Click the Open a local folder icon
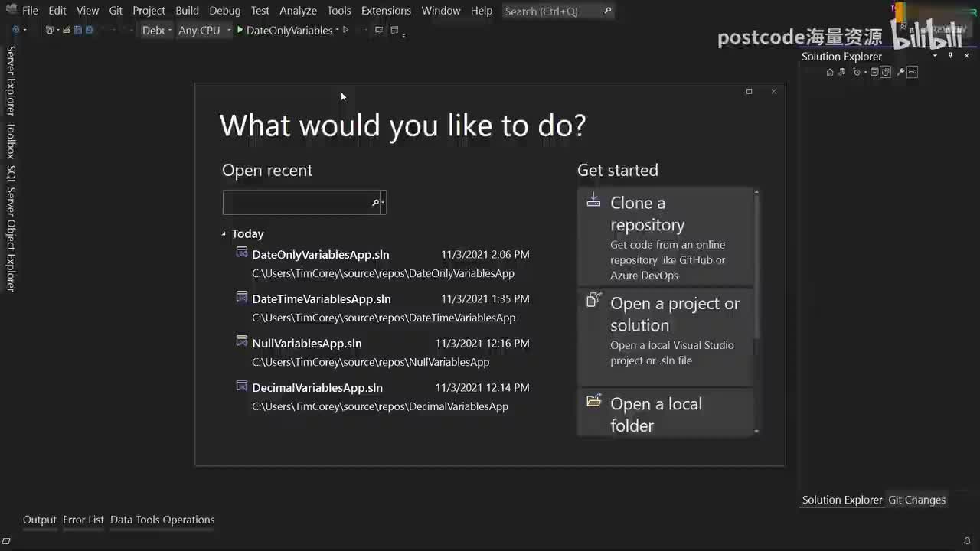 click(x=593, y=401)
